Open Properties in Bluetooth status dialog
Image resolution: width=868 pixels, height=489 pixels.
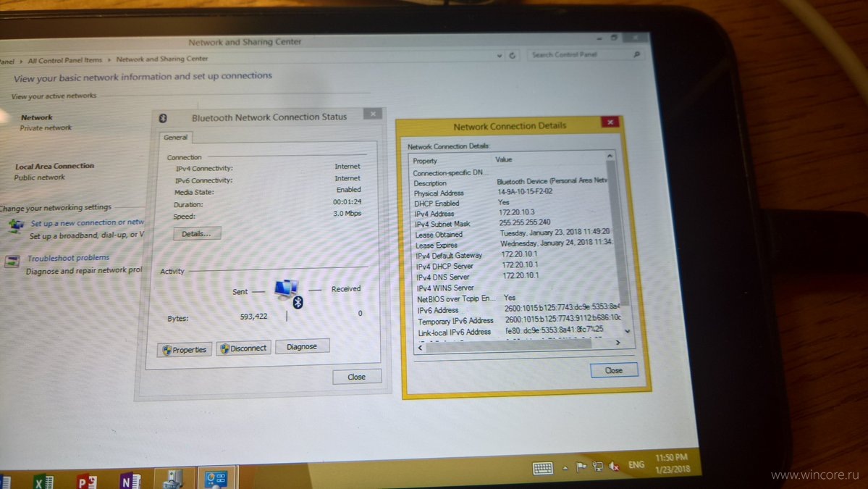coord(185,349)
